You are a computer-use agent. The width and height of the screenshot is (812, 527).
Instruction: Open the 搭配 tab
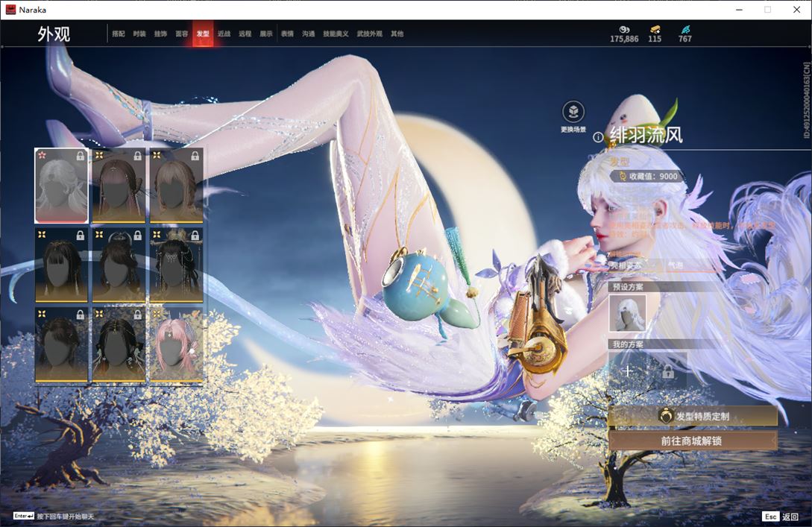tap(119, 34)
